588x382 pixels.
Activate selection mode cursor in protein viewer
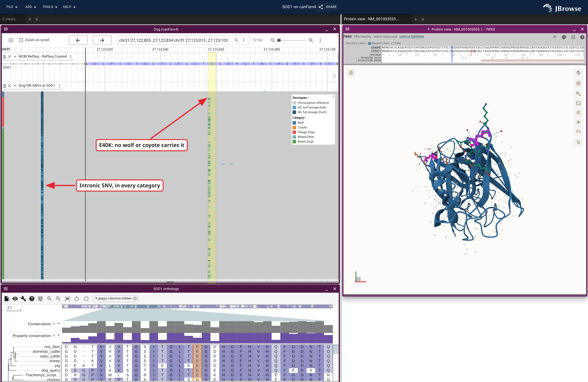click(x=578, y=142)
